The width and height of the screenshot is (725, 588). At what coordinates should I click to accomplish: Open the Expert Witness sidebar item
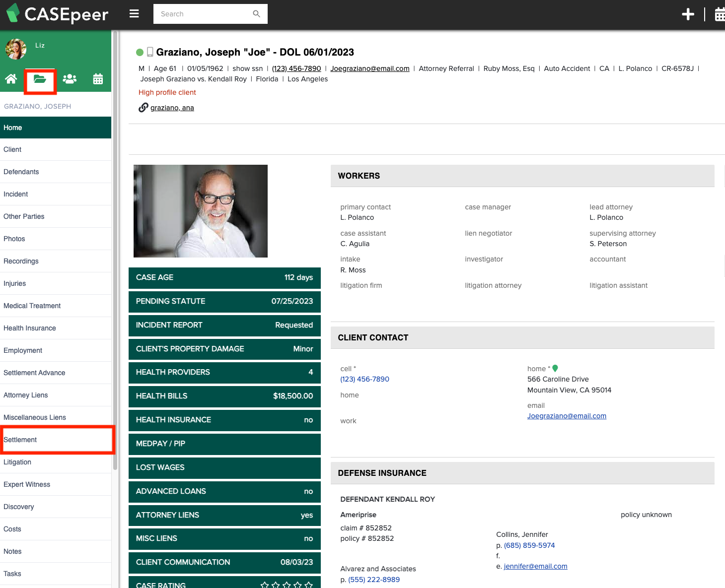(x=56, y=484)
